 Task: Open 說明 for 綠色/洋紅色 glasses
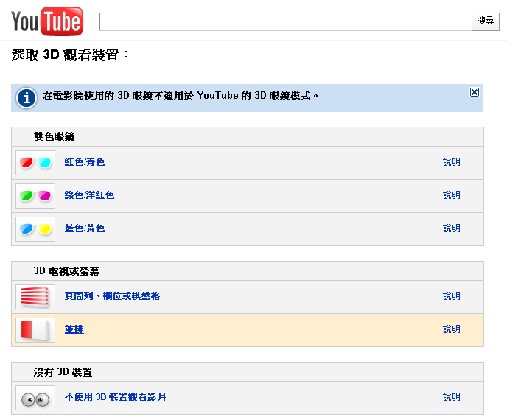[452, 195]
